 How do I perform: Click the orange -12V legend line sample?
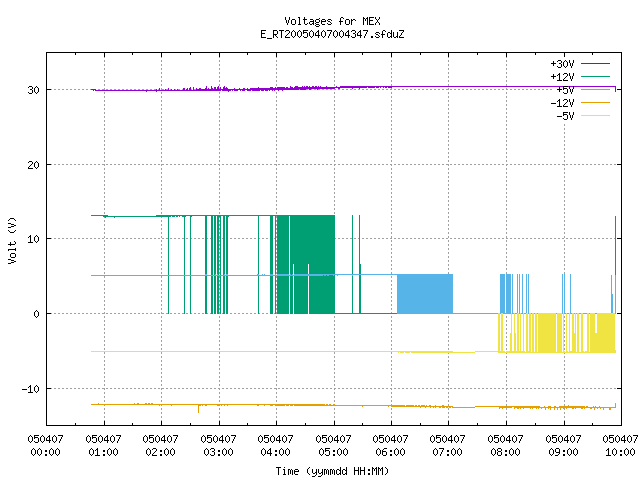(x=596, y=102)
